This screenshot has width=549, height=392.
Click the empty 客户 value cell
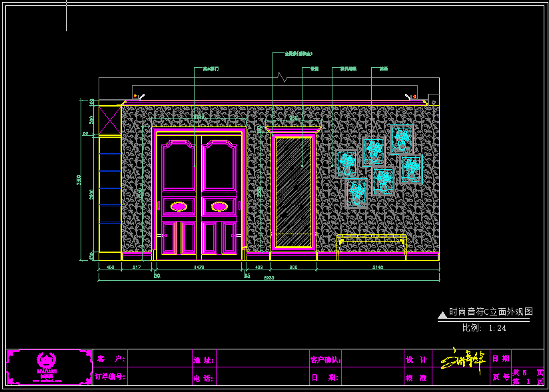coord(160,358)
